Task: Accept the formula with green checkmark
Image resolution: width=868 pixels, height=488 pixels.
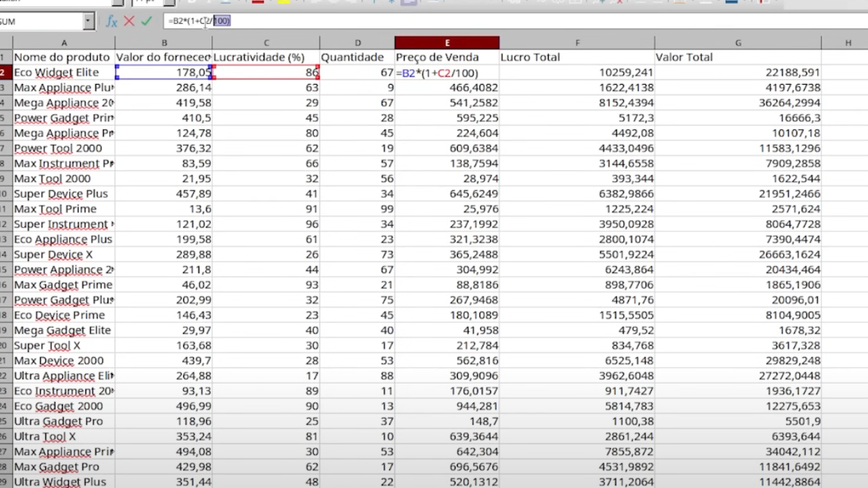Action: (146, 22)
